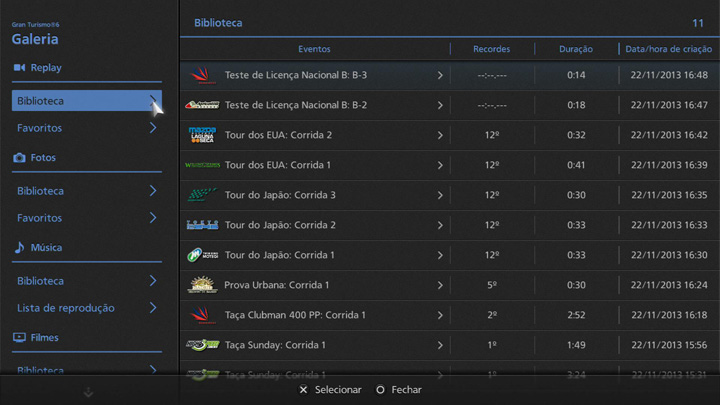Click the Teste de Licença Nacional B-3 event logo
The height and width of the screenshot is (405, 720).
point(203,75)
